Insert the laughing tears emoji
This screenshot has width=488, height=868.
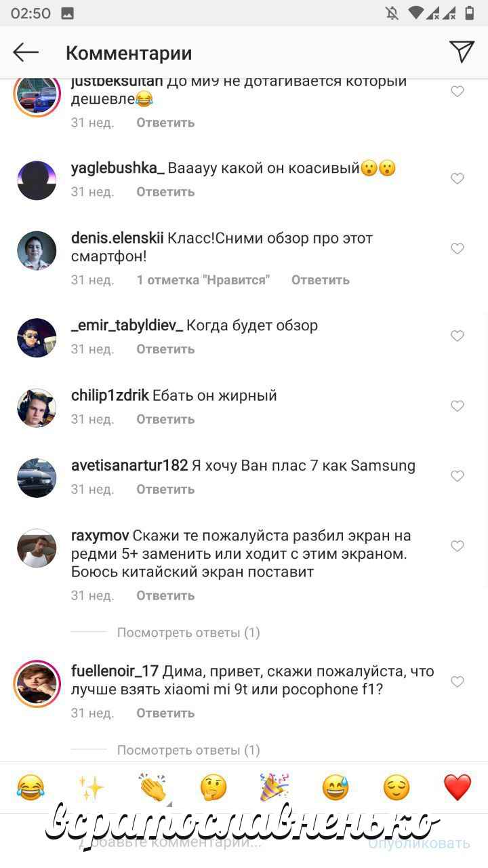(30, 787)
